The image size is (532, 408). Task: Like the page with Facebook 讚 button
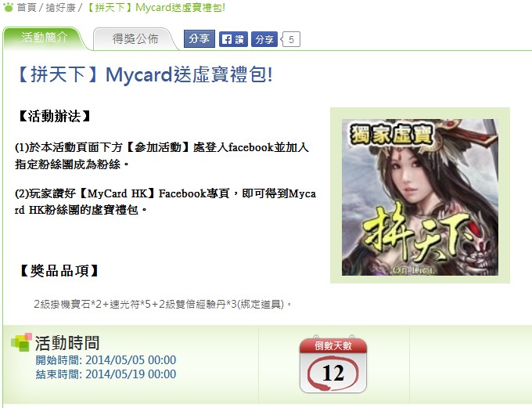tap(233, 39)
